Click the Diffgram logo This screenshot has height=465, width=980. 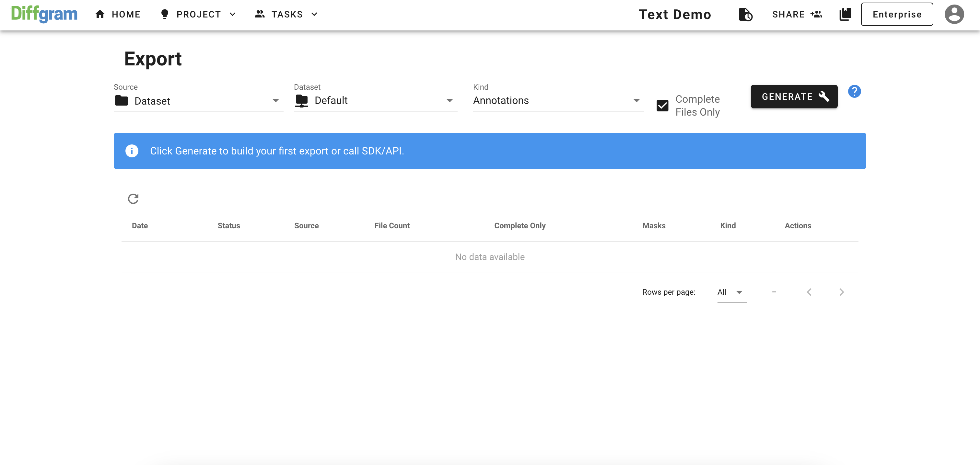coord(44,15)
